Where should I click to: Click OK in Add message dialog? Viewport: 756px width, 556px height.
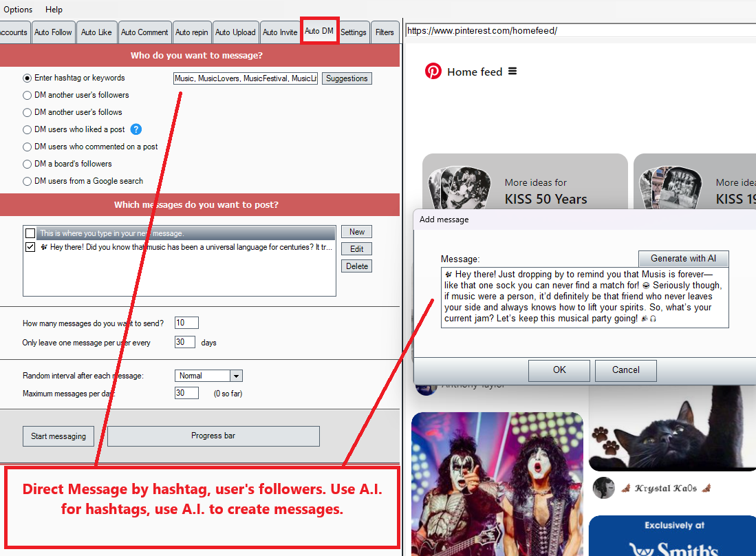[559, 370]
